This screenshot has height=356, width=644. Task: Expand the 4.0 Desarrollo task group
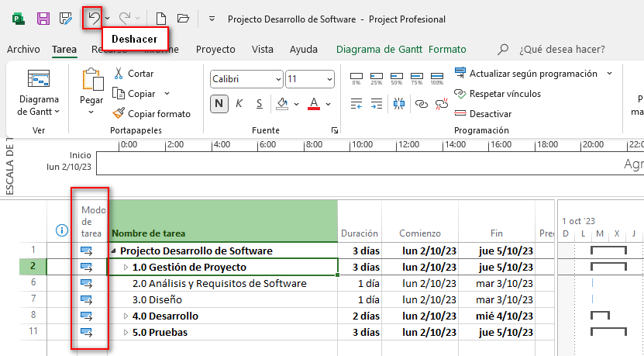tap(126, 316)
